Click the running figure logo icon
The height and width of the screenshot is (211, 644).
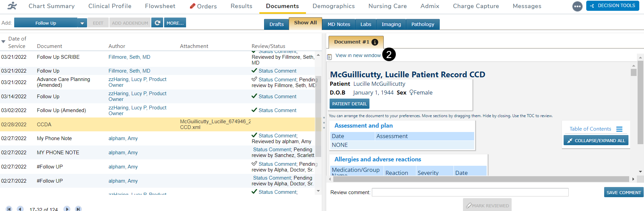(x=12, y=6)
